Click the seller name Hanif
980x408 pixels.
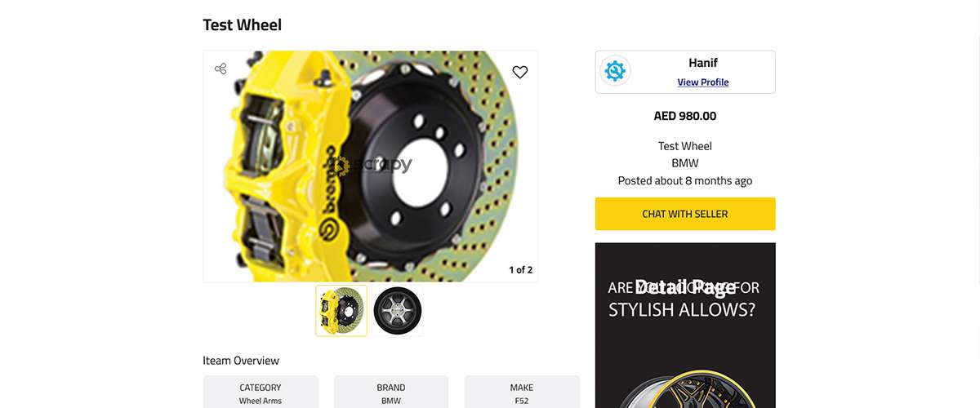click(x=702, y=63)
